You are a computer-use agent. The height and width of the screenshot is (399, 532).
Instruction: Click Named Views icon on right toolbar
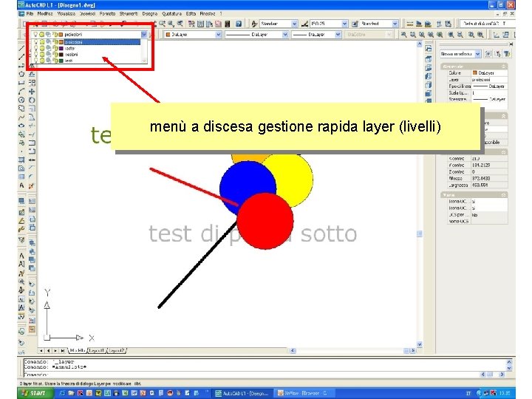pos(429,49)
